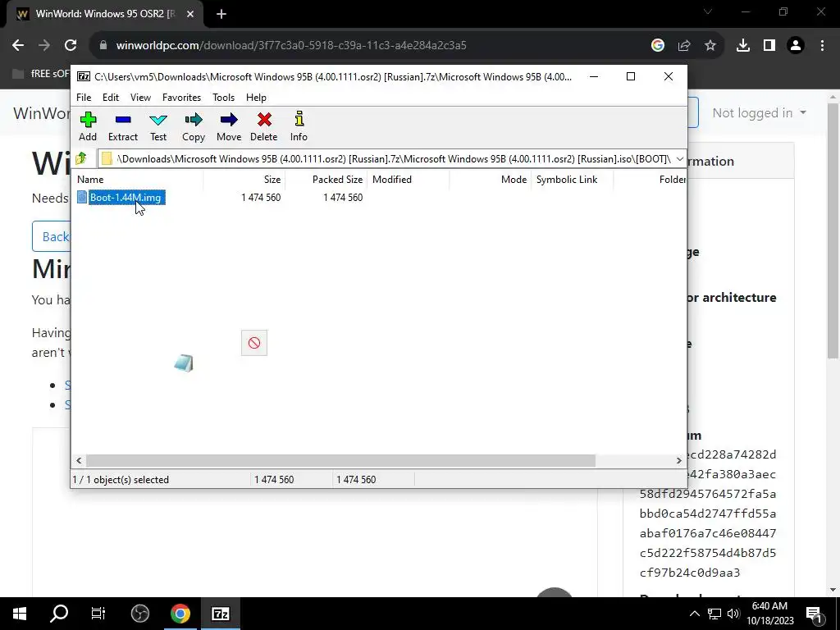Image resolution: width=840 pixels, height=630 pixels.
Task: Open the Favorites menu
Action: click(181, 98)
